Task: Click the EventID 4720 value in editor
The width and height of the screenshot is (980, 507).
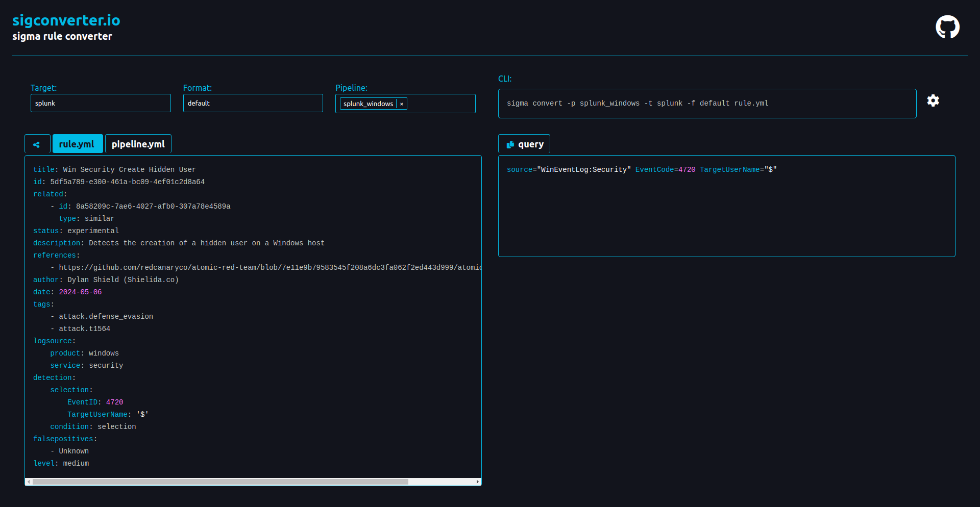Action: pyautogui.click(x=114, y=402)
